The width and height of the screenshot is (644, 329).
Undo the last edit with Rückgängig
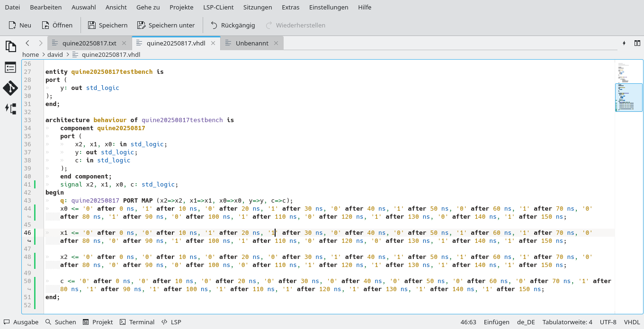(233, 25)
